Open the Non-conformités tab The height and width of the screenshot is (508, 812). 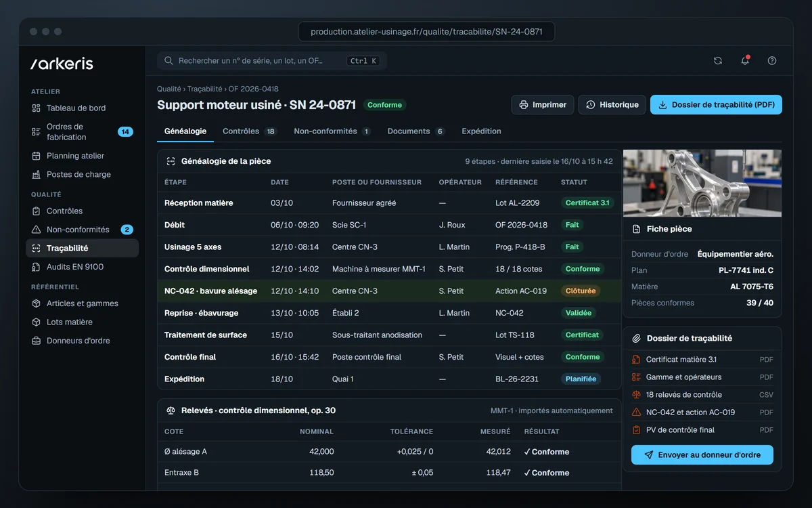pos(332,131)
